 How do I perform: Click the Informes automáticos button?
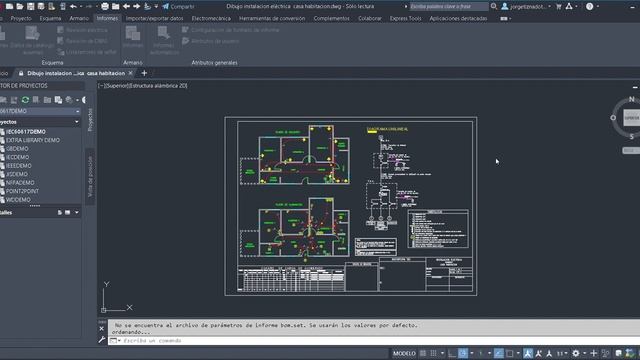point(164,40)
